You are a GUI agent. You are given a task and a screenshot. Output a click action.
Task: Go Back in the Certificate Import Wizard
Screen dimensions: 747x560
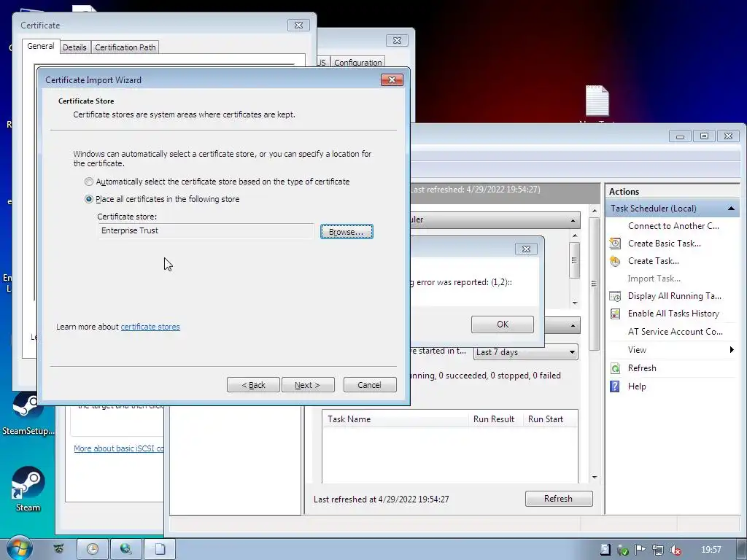[x=253, y=385]
